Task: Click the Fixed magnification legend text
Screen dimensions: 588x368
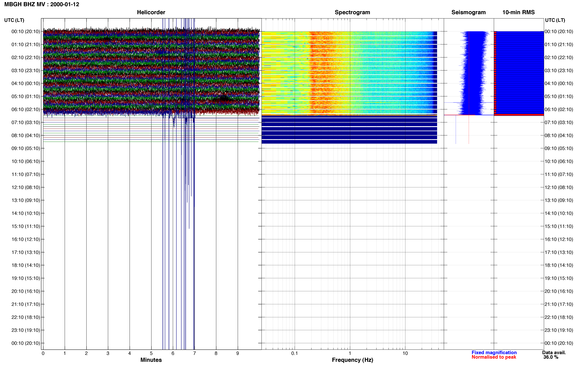Action: coord(494,352)
